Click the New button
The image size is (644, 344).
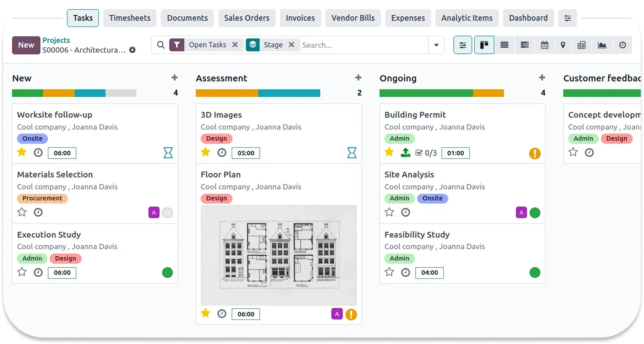(x=26, y=45)
